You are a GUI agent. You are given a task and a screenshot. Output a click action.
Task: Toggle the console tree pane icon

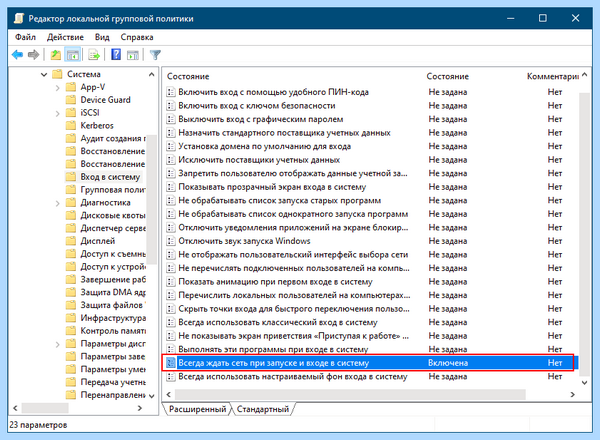click(72, 55)
